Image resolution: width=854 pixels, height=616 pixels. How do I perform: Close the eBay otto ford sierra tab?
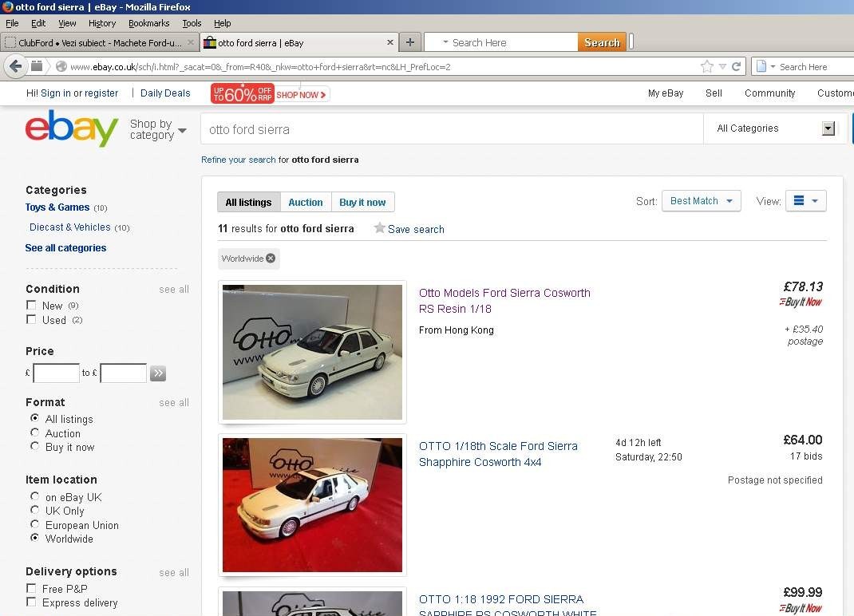point(390,42)
